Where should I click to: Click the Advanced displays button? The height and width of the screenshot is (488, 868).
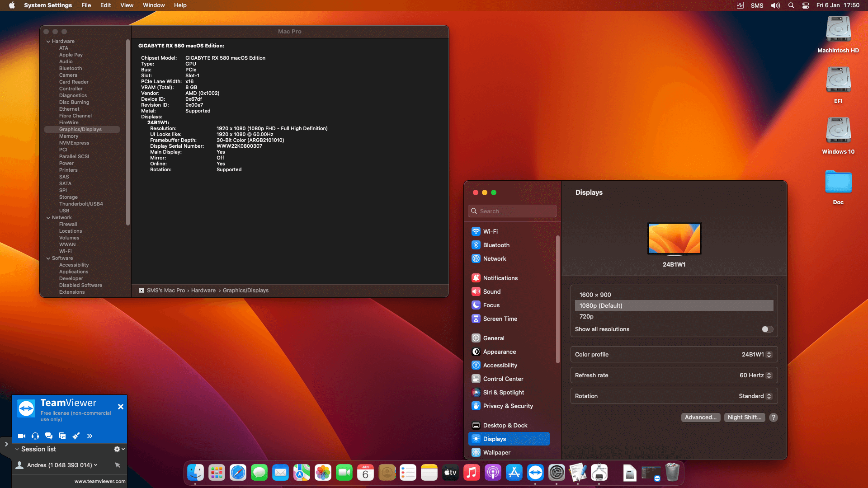[x=701, y=417]
